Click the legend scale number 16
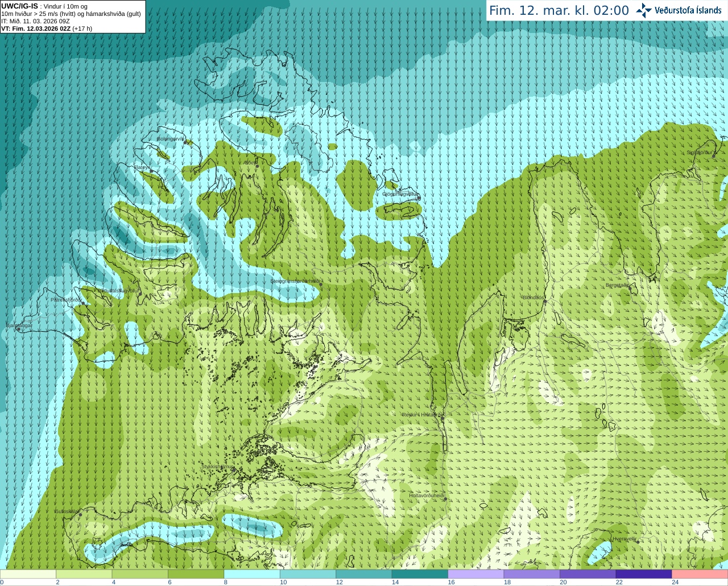Viewport: 728px width, 586px height. 451,582
